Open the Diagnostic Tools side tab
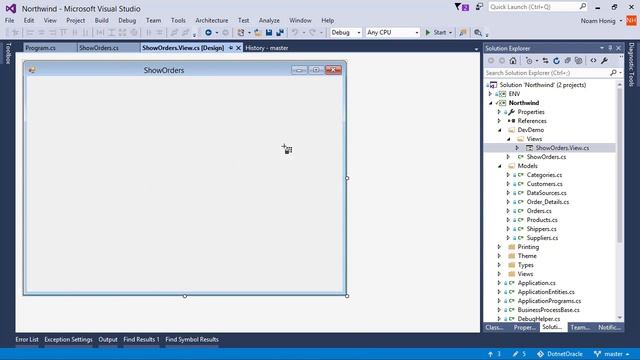 click(x=631, y=64)
